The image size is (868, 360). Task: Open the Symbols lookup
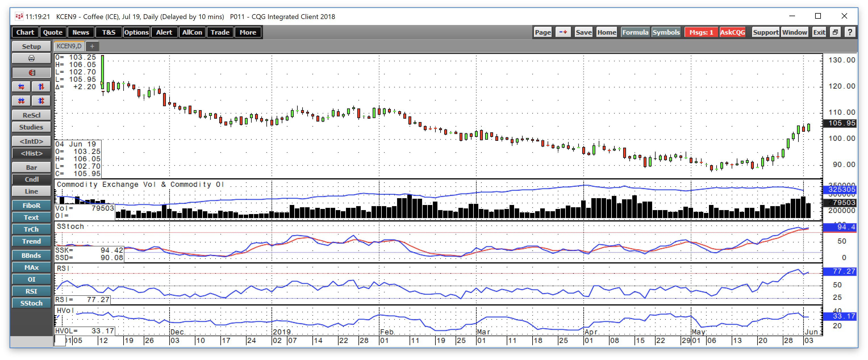[x=666, y=32]
